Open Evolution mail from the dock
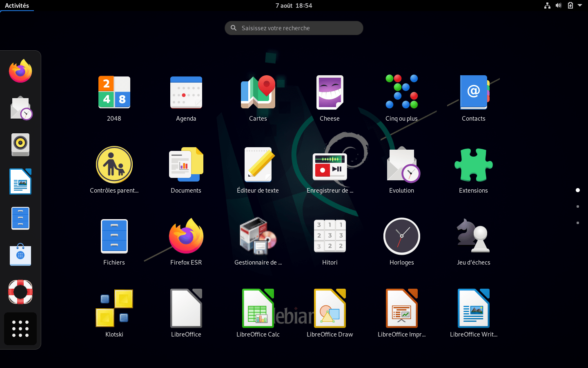 [21, 108]
